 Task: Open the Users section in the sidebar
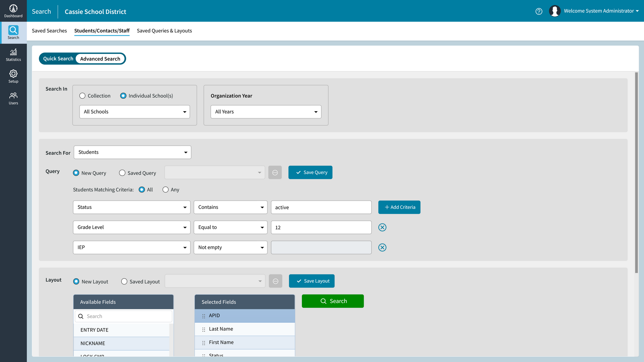click(x=13, y=98)
